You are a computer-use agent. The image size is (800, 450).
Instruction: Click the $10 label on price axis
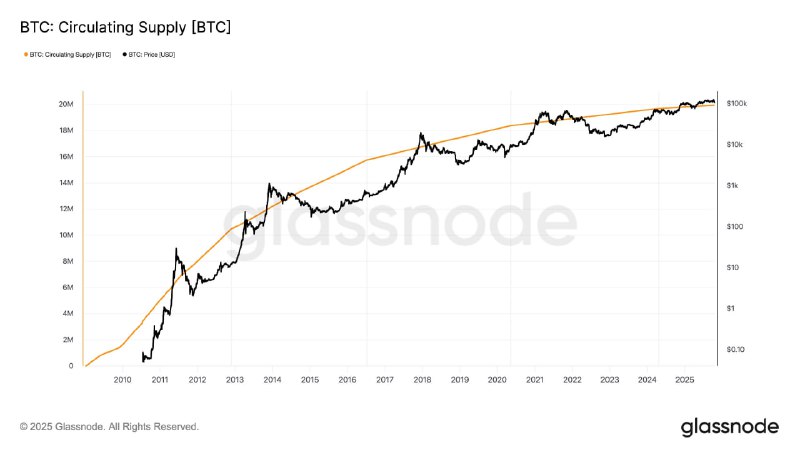click(733, 267)
